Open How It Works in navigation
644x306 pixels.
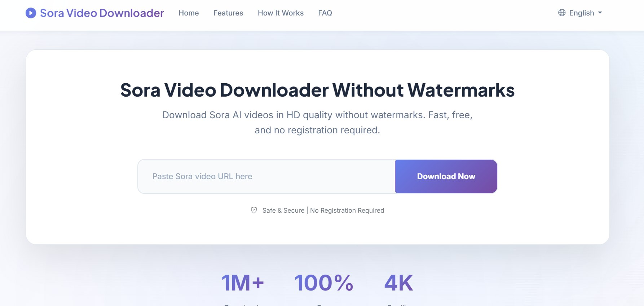[281, 13]
